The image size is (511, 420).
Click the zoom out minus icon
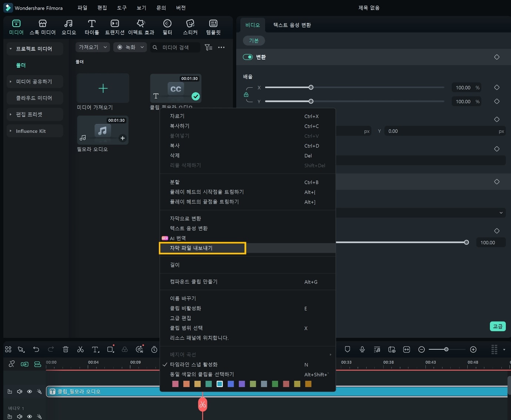[421, 349]
